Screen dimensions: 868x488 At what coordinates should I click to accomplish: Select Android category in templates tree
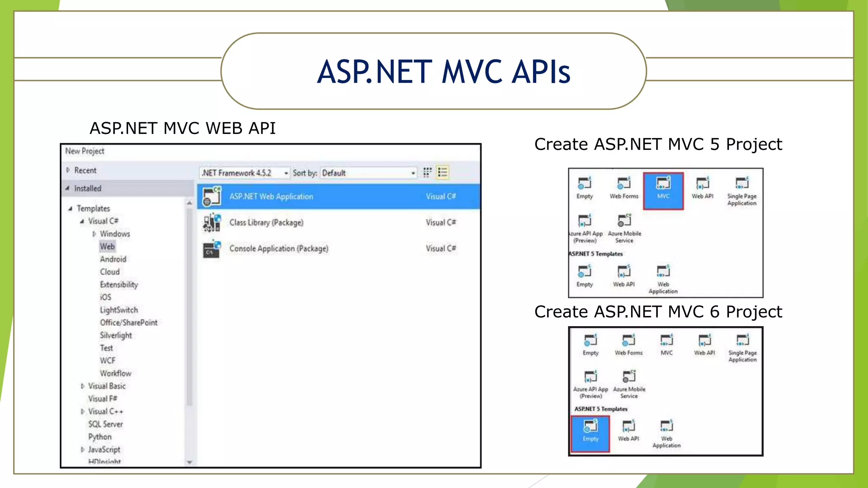click(x=113, y=259)
